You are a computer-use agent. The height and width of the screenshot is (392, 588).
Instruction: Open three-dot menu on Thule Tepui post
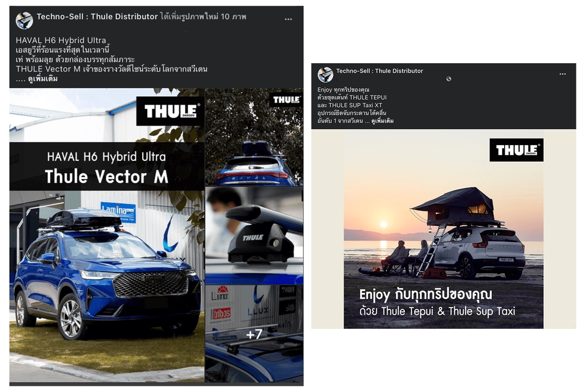coord(562,74)
